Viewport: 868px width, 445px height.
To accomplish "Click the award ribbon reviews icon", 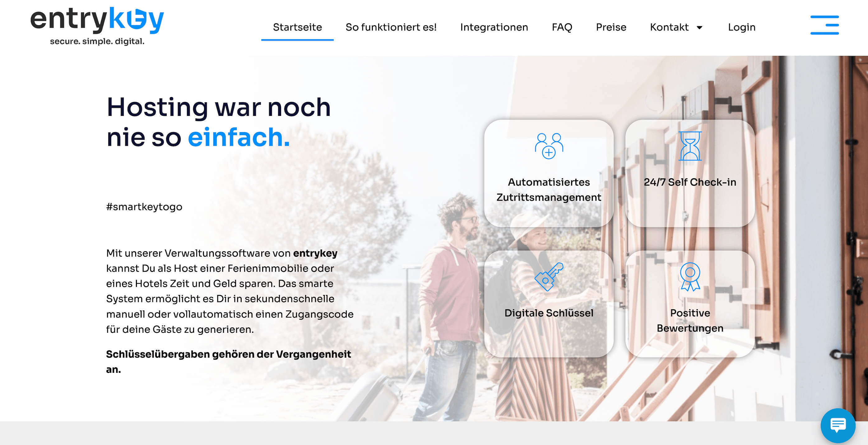I will coord(690,277).
